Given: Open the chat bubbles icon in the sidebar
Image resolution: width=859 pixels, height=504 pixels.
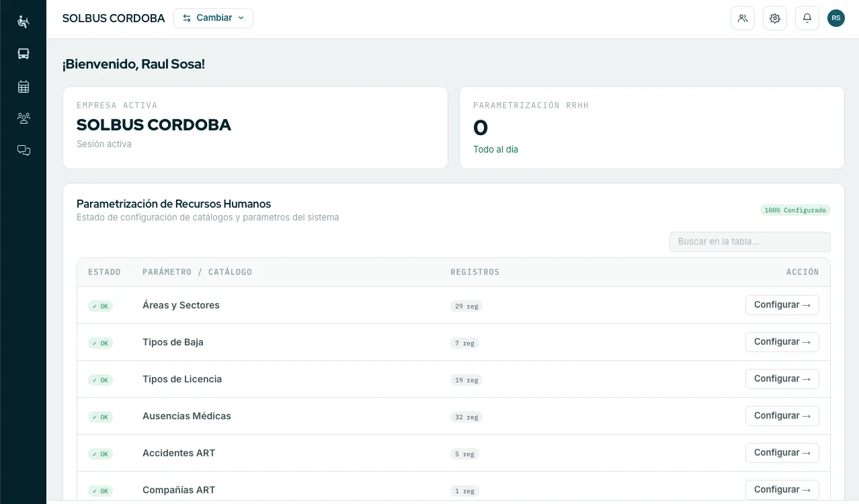Looking at the screenshot, I should 24,151.
